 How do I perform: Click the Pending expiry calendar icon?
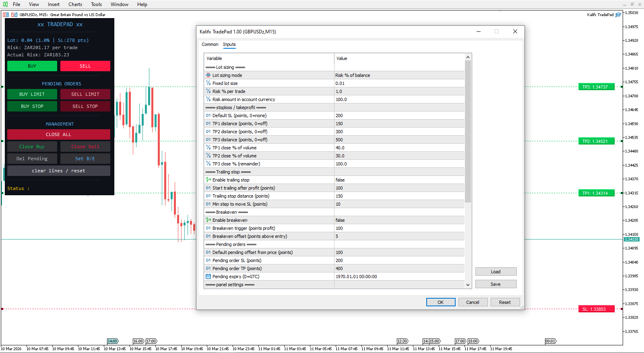[208, 277]
